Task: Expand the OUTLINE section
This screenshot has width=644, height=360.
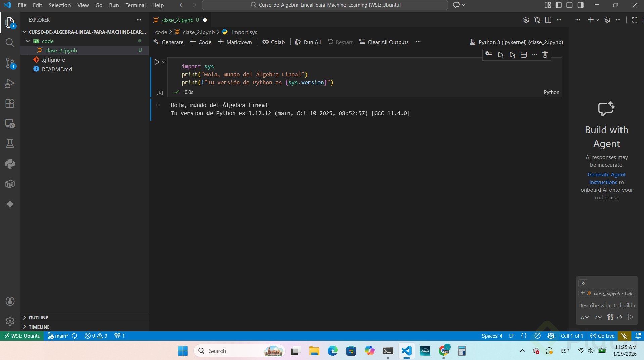Action: coord(38,318)
